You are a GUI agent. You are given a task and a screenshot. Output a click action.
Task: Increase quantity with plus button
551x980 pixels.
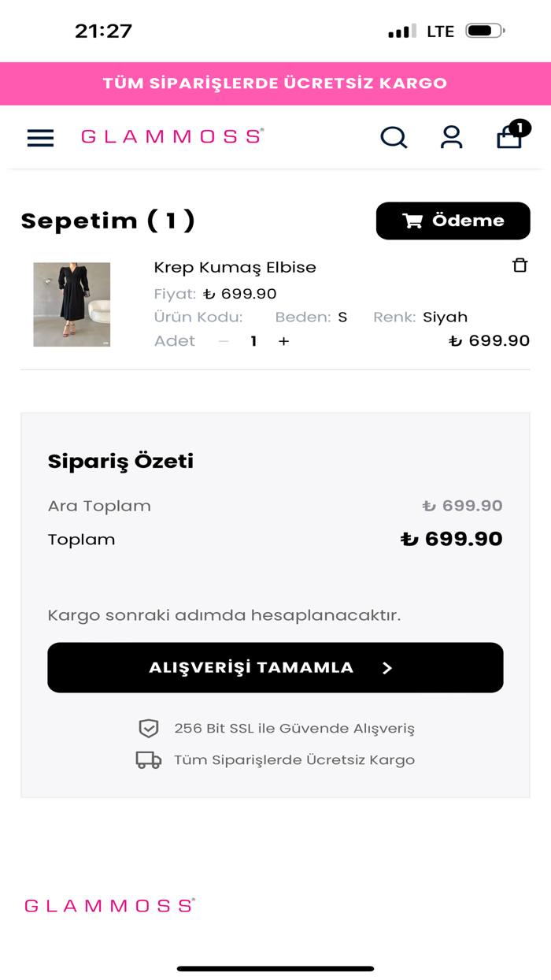tap(284, 341)
